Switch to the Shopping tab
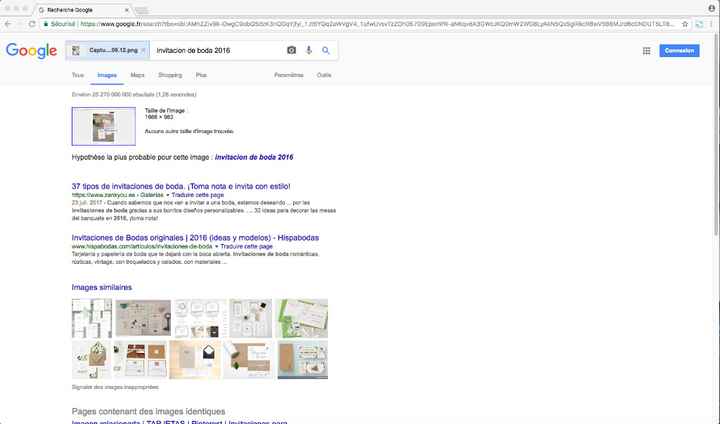 coord(170,75)
